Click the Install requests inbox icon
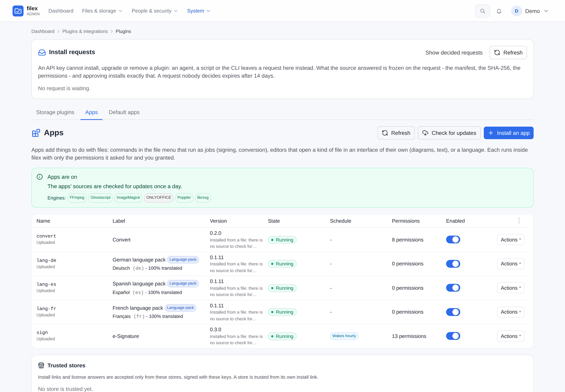The width and height of the screenshot is (565, 392). pyautogui.click(x=42, y=52)
